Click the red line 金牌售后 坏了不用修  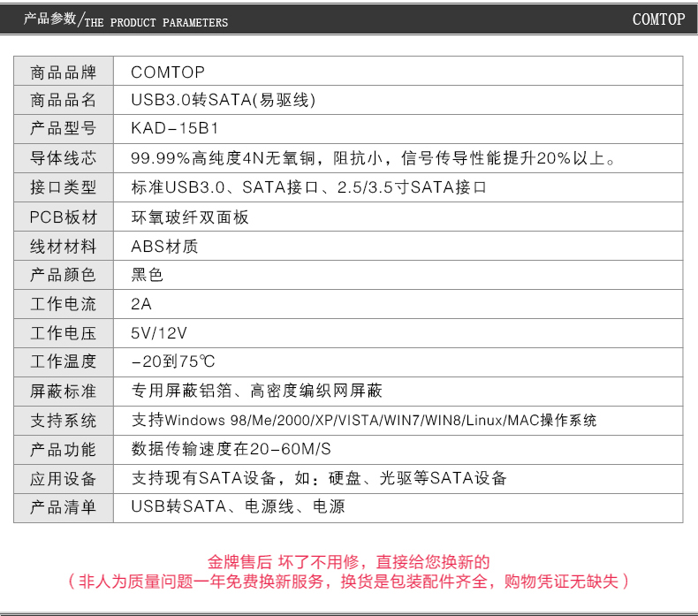click(348, 562)
